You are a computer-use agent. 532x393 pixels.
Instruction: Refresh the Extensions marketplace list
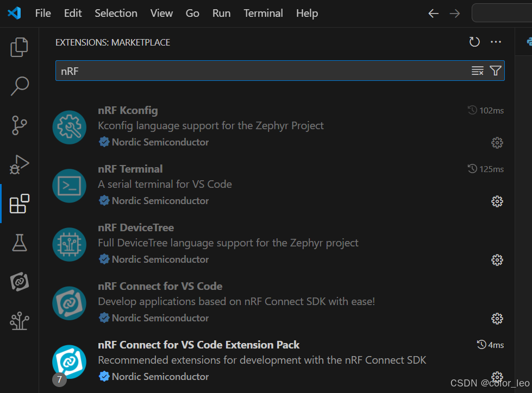(x=474, y=42)
